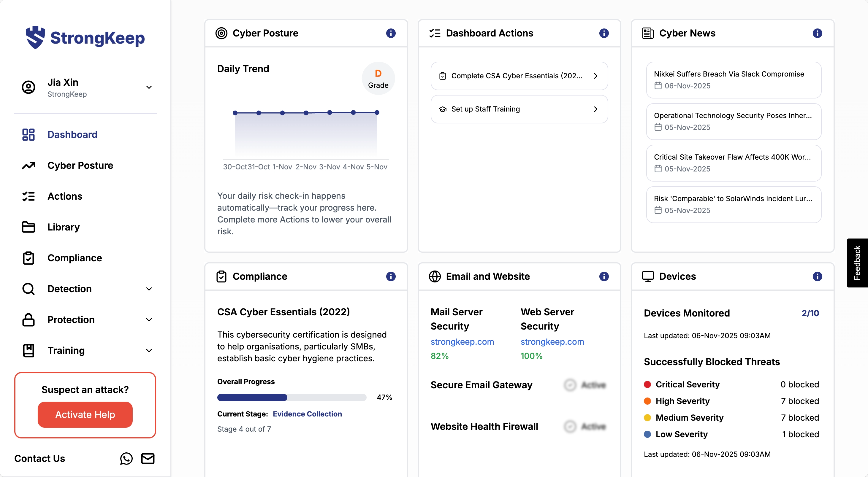Open the Evidence Collection stage link

(307, 414)
